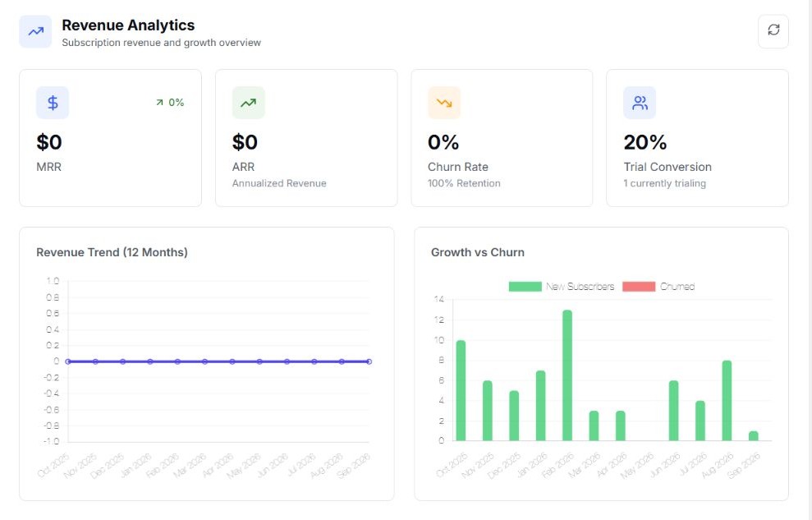Image resolution: width=812 pixels, height=520 pixels.
Task: Click the Jun 2026 green bar
Action: 673,411
